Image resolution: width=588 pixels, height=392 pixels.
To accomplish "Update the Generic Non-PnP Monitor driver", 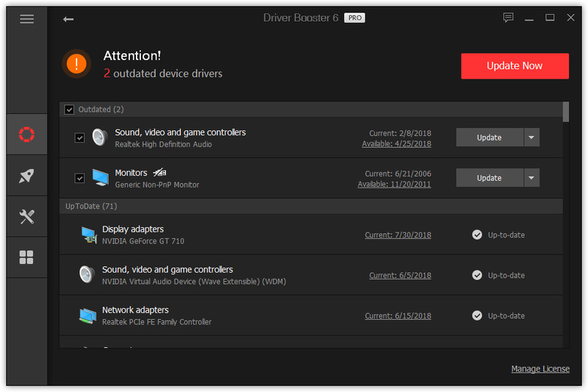I will tap(490, 178).
